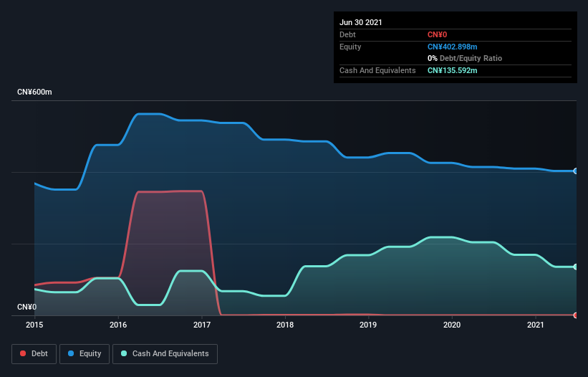Click the red Debt legend dot
Screen dimensions: 588x377
click(23, 353)
